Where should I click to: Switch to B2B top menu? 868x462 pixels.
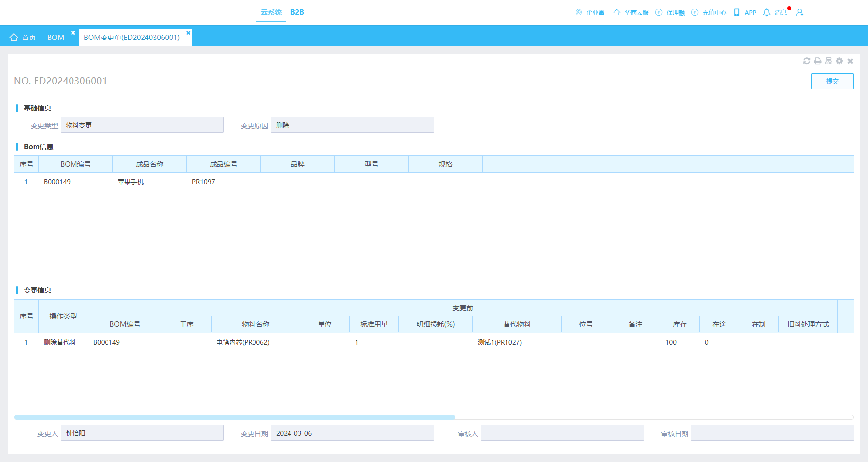[x=297, y=12]
